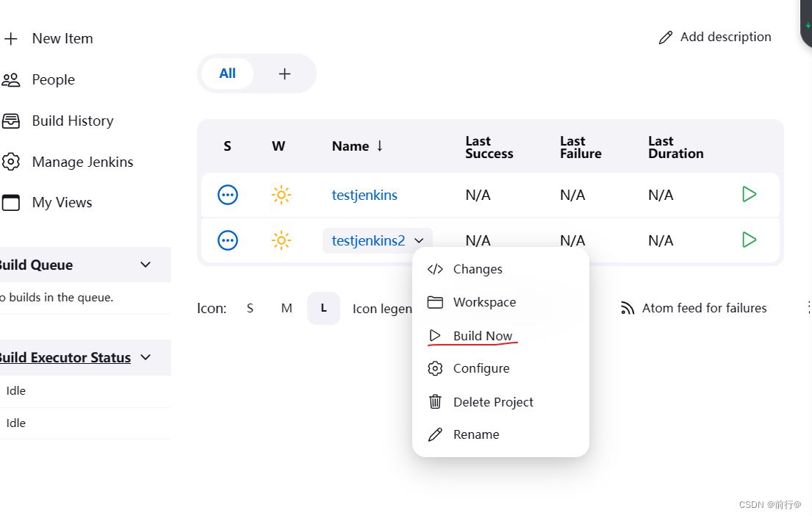Open New Item link
Image resolution: width=812 pixels, height=516 pixels.
click(x=62, y=39)
